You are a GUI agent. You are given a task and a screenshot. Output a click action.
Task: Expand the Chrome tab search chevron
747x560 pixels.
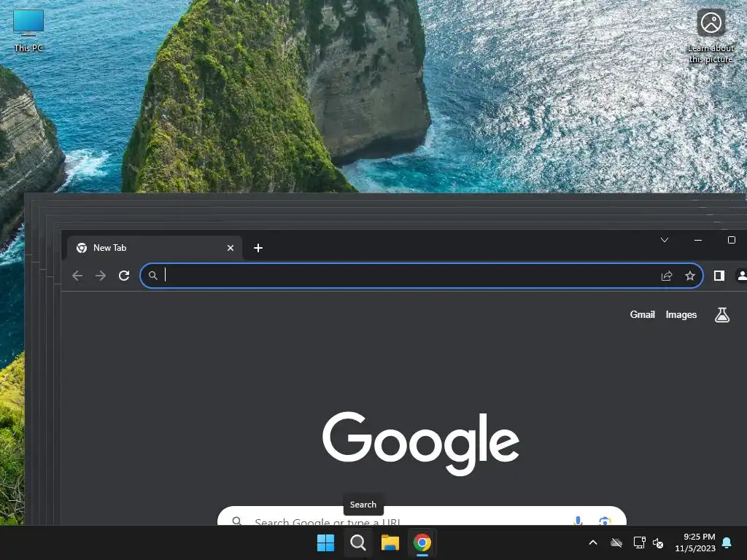(665, 240)
